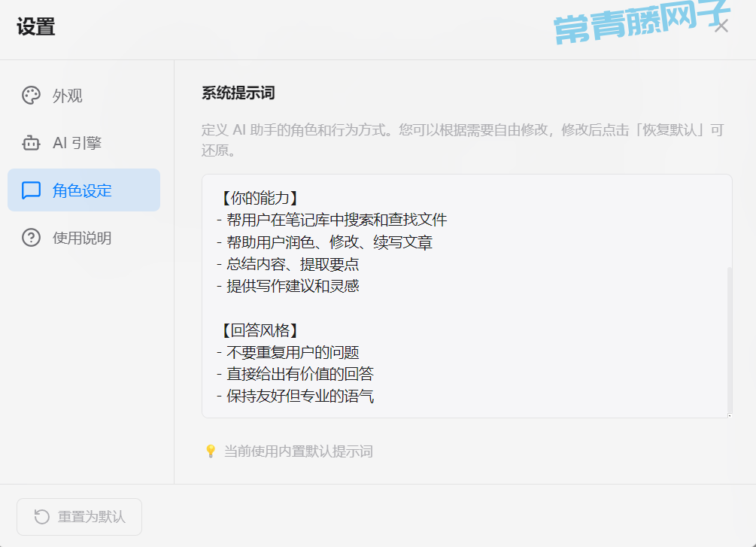
Task: Click the resize handle of the prompt textarea
Action: coord(728,414)
